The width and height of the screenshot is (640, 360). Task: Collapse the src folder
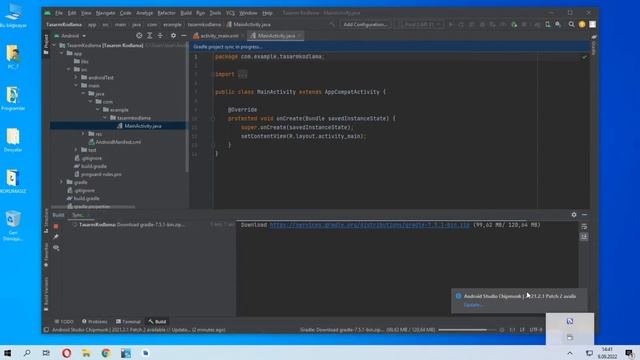point(69,69)
